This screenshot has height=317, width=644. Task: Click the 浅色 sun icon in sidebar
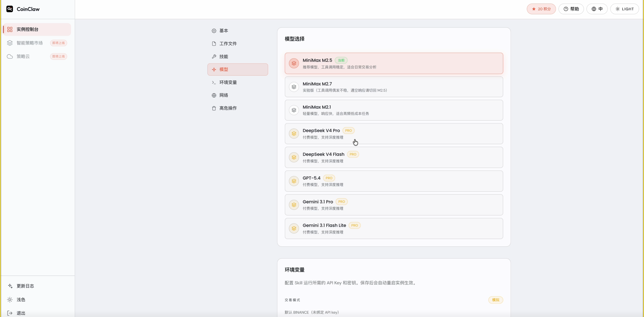tap(10, 300)
